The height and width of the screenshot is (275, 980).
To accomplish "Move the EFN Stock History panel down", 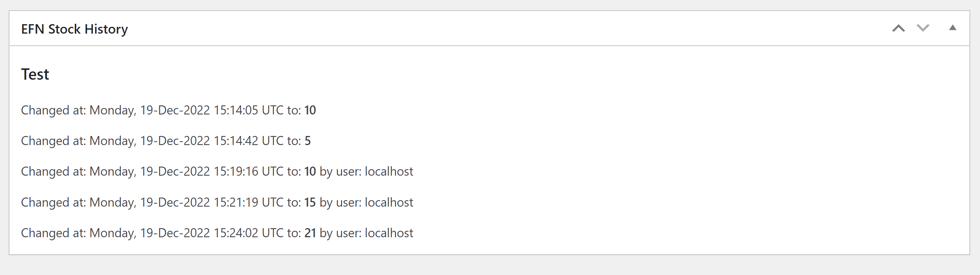I will [x=923, y=28].
